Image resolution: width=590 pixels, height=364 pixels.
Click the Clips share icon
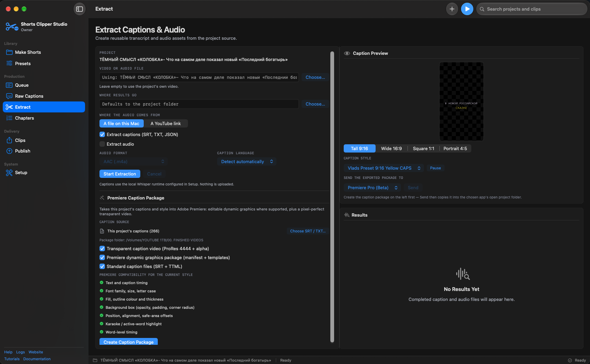[9, 140]
